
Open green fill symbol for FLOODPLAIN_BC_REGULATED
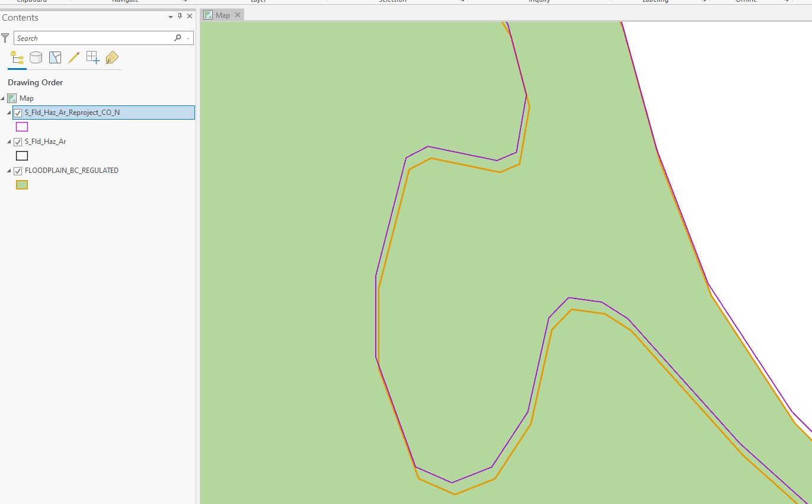[22, 185]
